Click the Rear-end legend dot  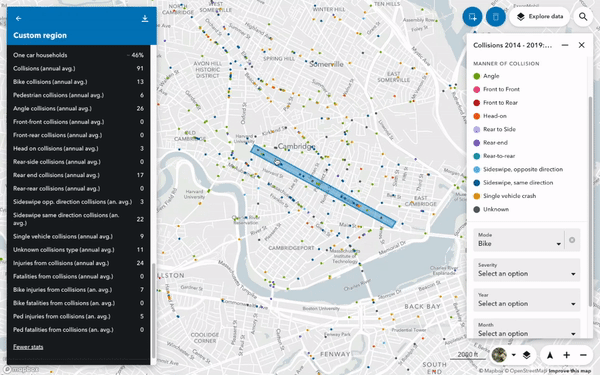pyautogui.click(x=476, y=143)
